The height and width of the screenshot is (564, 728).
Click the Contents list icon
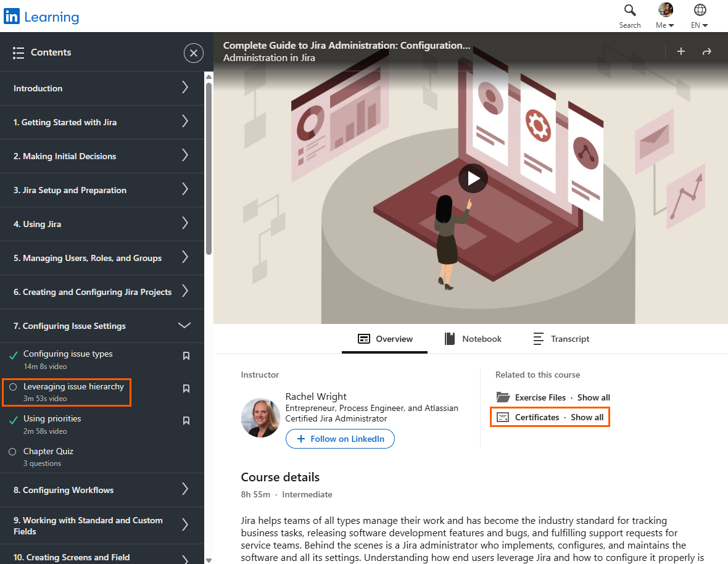pyautogui.click(x=19, y=53)
